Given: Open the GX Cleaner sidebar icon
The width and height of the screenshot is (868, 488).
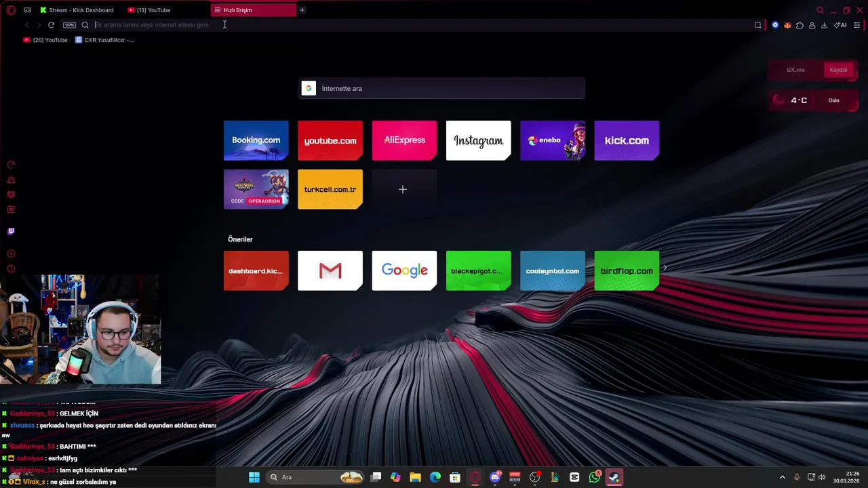Looking at the screenshot, I should coord(11,180).
